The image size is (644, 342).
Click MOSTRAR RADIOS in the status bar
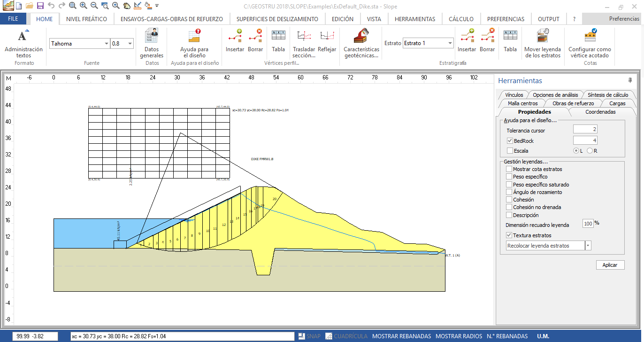[459, 336]
